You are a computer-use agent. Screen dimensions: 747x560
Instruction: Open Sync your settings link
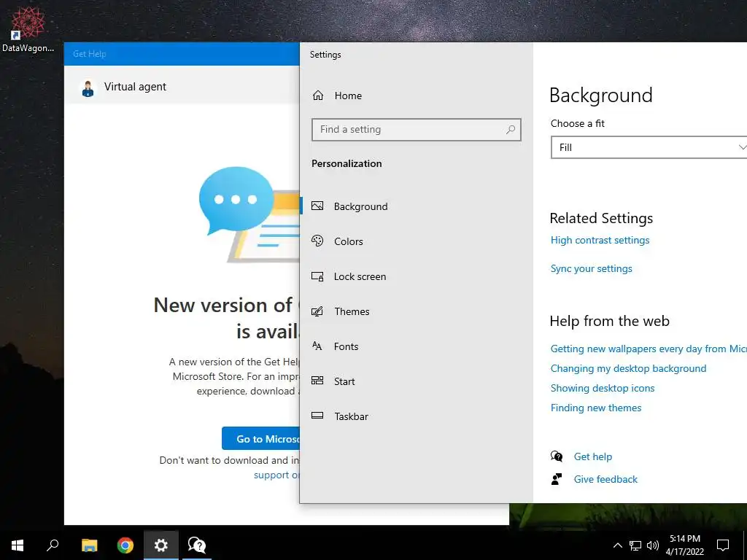[591, 268]
